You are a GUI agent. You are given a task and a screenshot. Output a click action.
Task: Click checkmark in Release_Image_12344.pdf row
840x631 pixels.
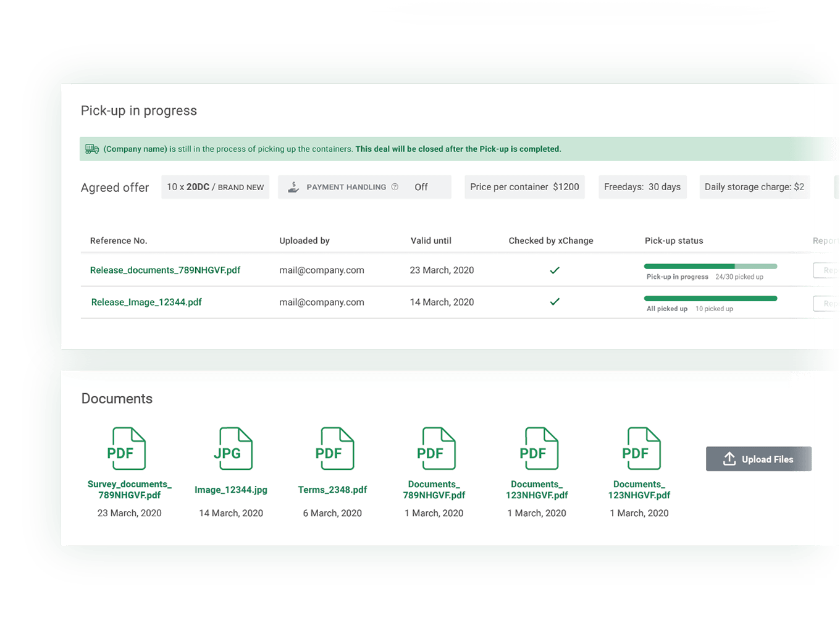555,302
